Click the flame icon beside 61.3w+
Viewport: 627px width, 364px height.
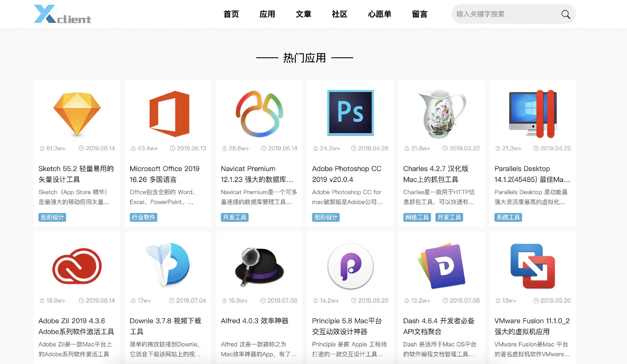click(42, 148)
